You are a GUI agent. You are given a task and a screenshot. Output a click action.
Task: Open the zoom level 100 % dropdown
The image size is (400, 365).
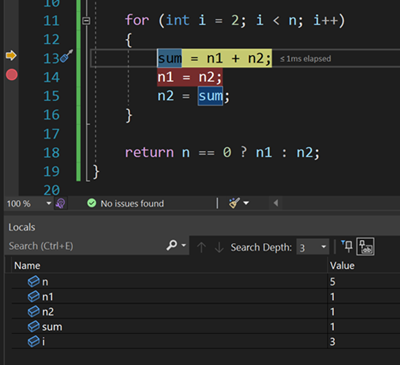[49, 203]
